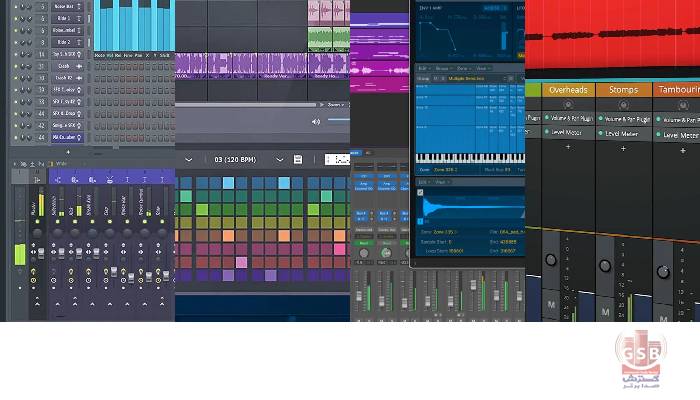The width and height of the screenshot is (700, 400).
Task: Open the dropdown left of 03 (120 BPM)
Action: 187,160
